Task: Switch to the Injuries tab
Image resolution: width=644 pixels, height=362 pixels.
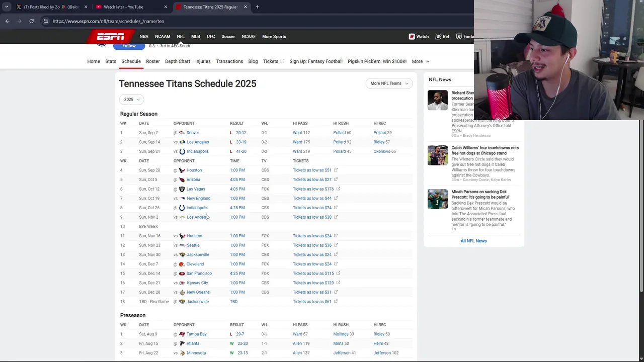Action: click(x=203, y=61)
